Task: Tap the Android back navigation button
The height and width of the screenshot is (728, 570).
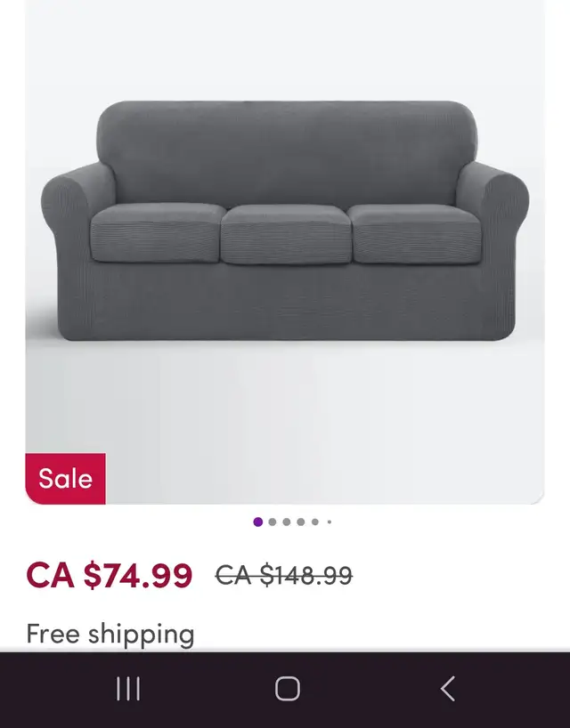Action: pos(448,689)
